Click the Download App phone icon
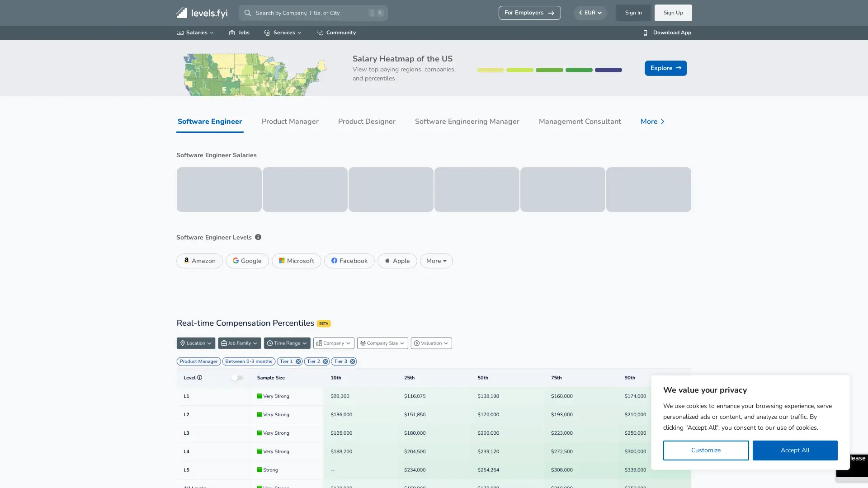Image resolution: width=868 pixels, height=488 pixels. (x=646, y=33)
